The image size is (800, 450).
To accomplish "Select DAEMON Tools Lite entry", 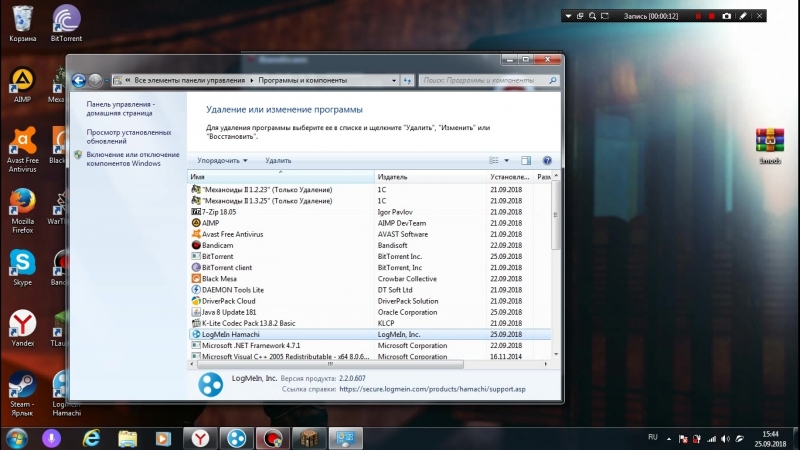I will pos(369,290).
